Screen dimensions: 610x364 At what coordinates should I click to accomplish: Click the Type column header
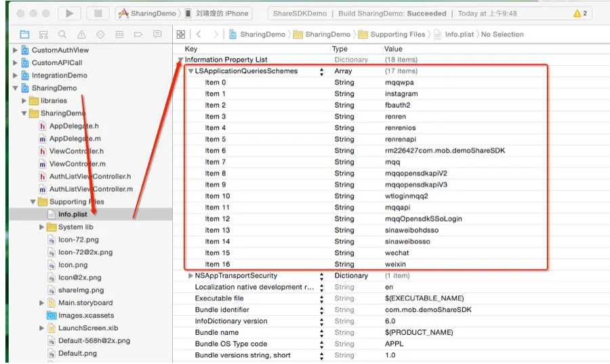click(x=340, y=49)
